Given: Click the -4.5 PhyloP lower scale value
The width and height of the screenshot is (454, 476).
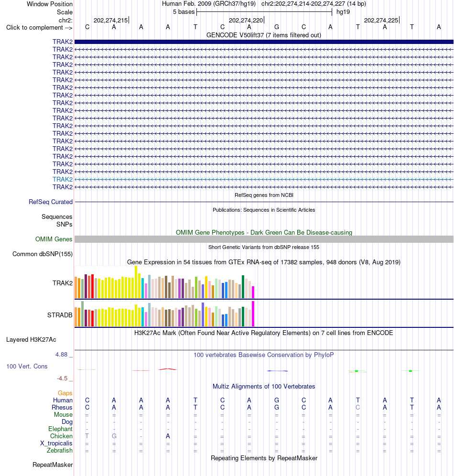Looking at the screenshot, I should click(62, 378).
